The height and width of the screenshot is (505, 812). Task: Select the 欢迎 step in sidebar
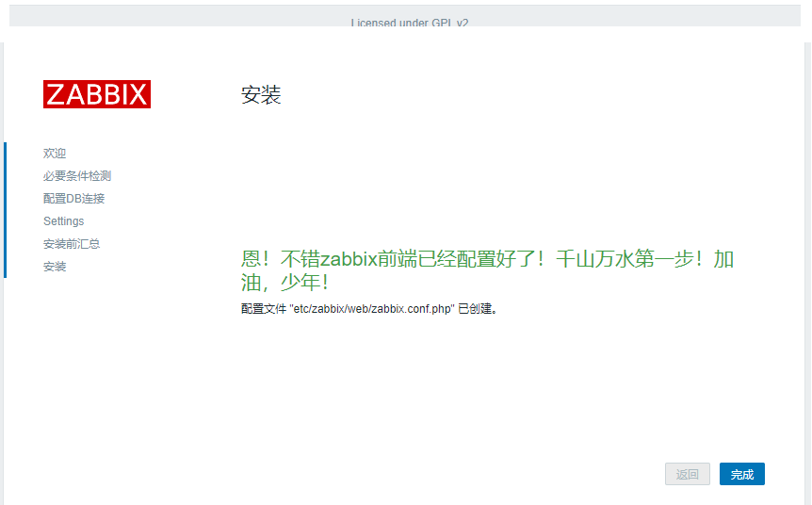(x=55, y=154)
